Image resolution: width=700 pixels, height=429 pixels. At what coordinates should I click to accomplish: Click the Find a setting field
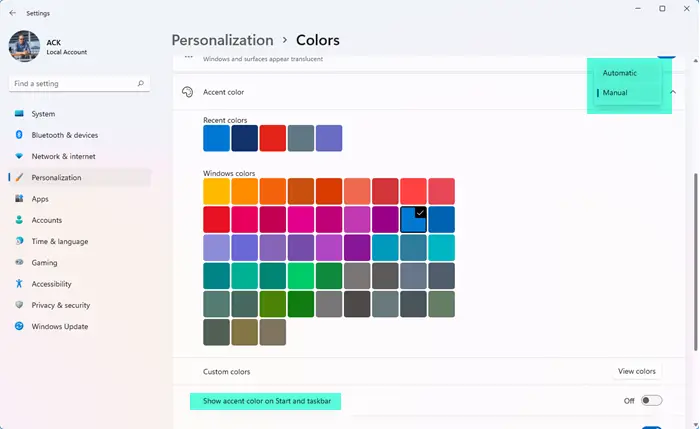(79, 83)
